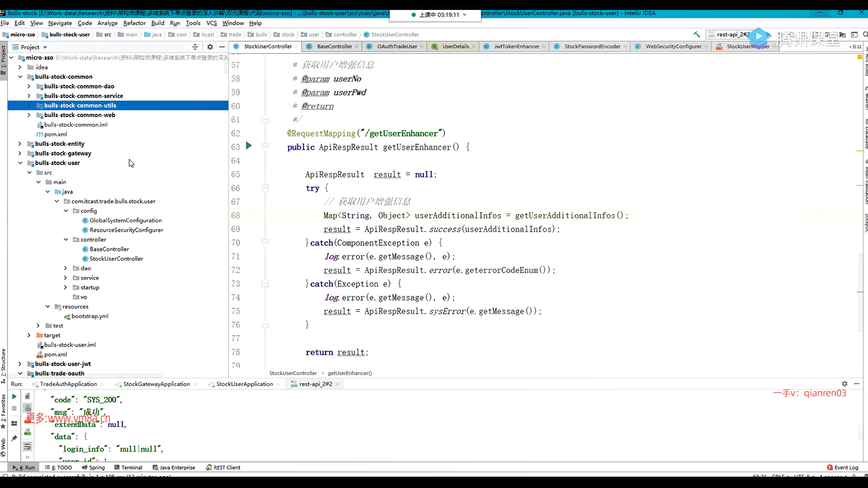Expand the bulls-stock-entity module
868x488 pixels.
coord(20,144)
